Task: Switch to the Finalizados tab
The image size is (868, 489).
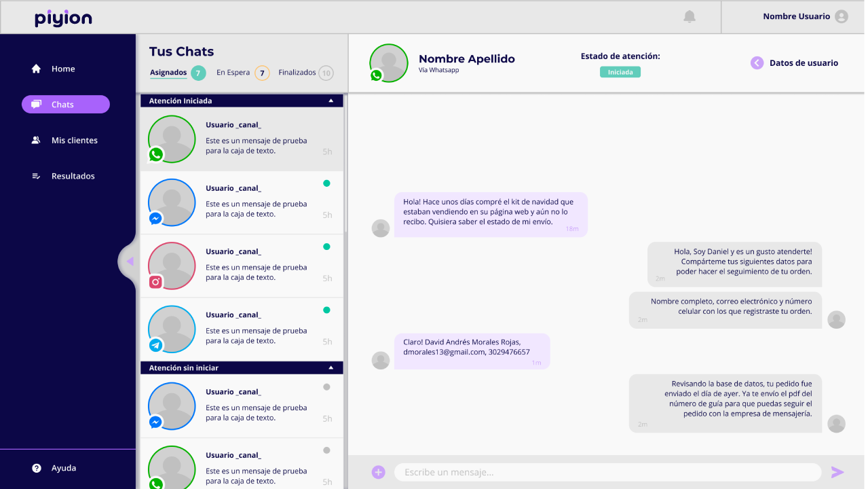Action: (297, 73)
